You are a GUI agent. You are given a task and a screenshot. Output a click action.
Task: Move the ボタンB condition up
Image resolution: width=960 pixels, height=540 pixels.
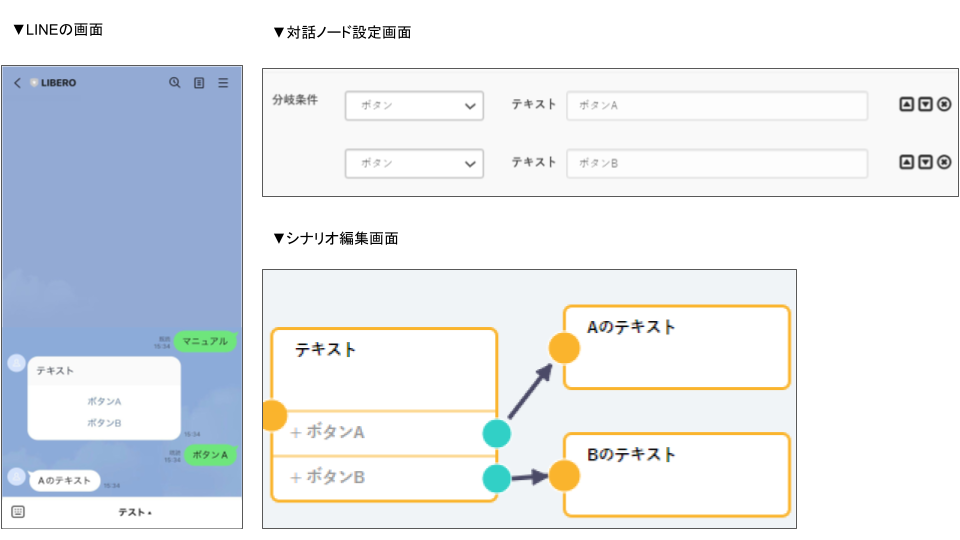click(x=907, y=162)
